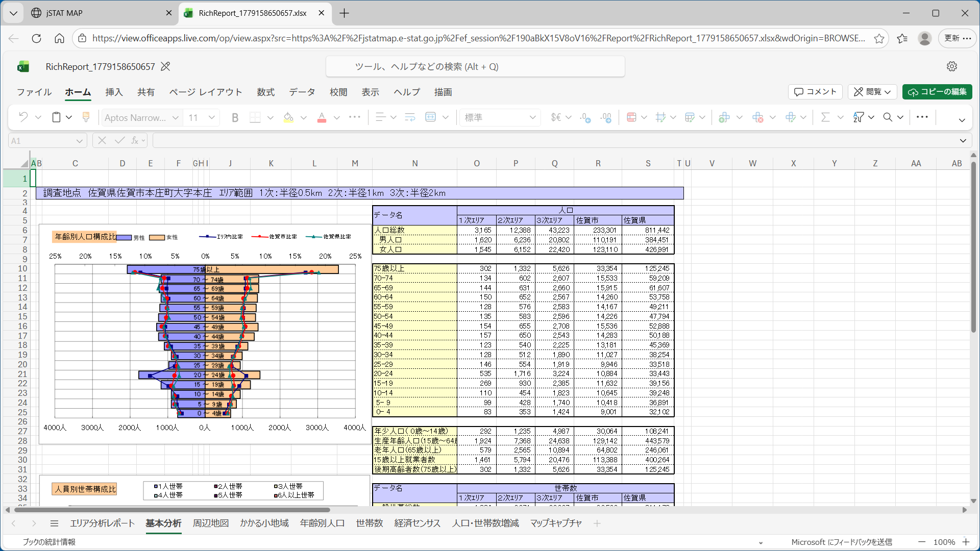The height and width of the screenshot is (551, 980).
Task: Click the font color red swatch
Action: pos(322,117)
